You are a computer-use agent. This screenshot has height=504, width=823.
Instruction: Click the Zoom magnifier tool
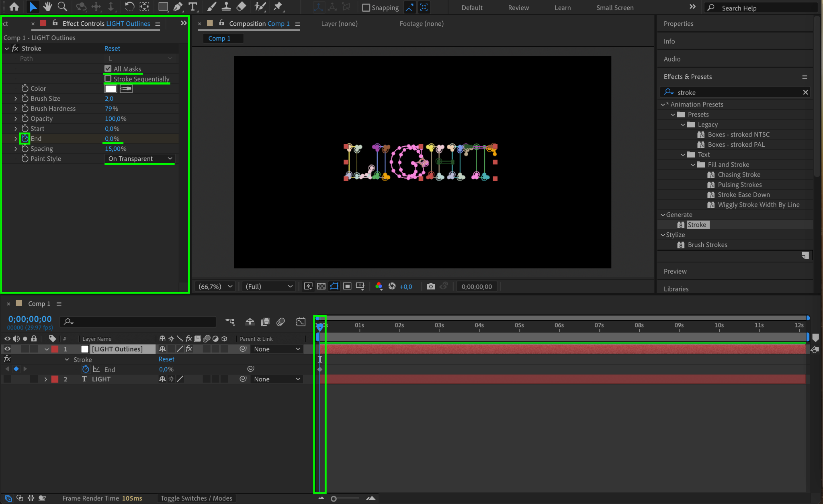pyautogui.click(x=62, y=7)
